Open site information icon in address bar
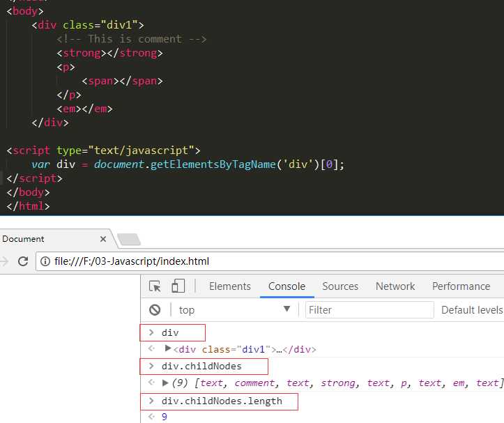Image resolution: width=504 pixels, height=423 pixels. pyautogui.click(x=45, y=261)
